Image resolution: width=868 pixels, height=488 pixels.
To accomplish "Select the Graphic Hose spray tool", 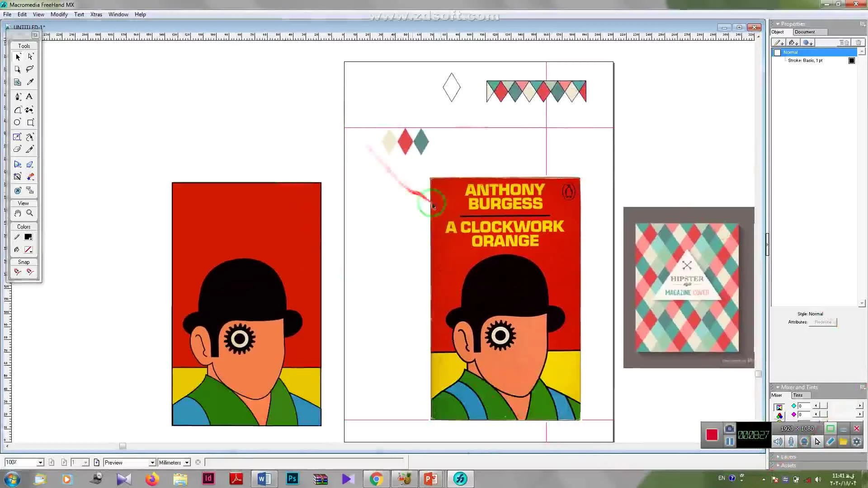I will (x=30, y=177).
